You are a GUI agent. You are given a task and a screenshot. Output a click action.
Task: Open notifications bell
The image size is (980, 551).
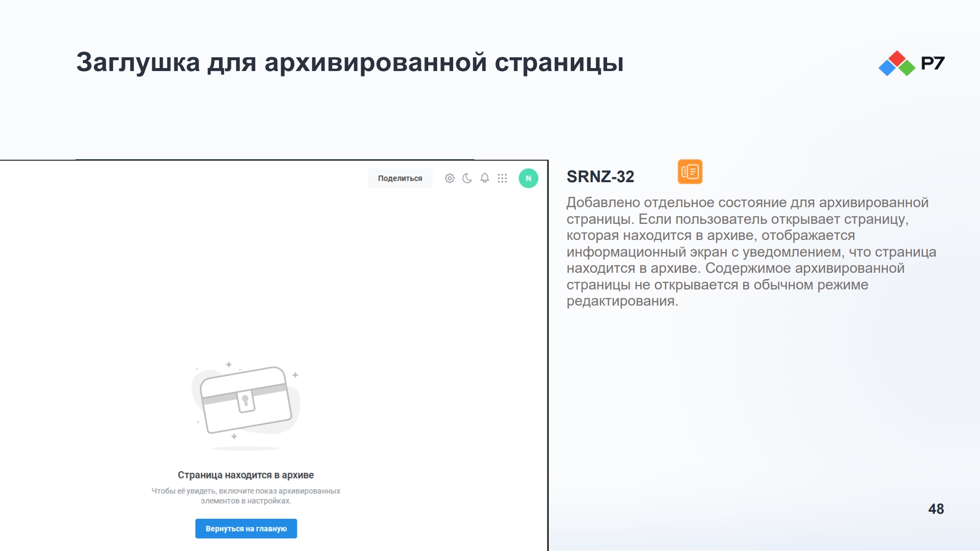tap(485, 178)
